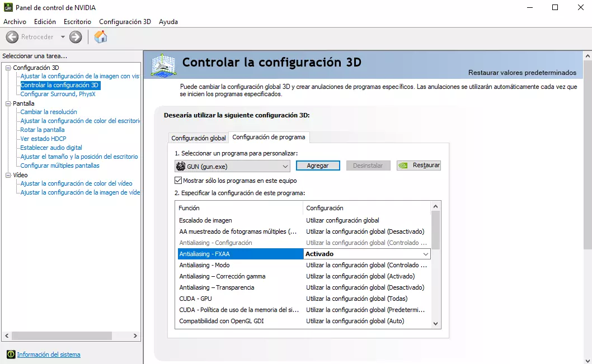The height and width of the screenshot is (364, 592).
Task: Click the Configuración column header
Action: [367, 208]
